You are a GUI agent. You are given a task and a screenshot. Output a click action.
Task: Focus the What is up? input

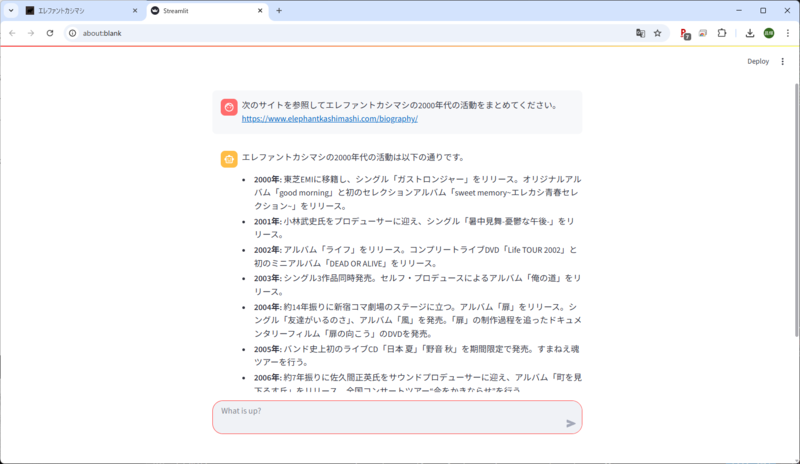click(x=388, y=417)
